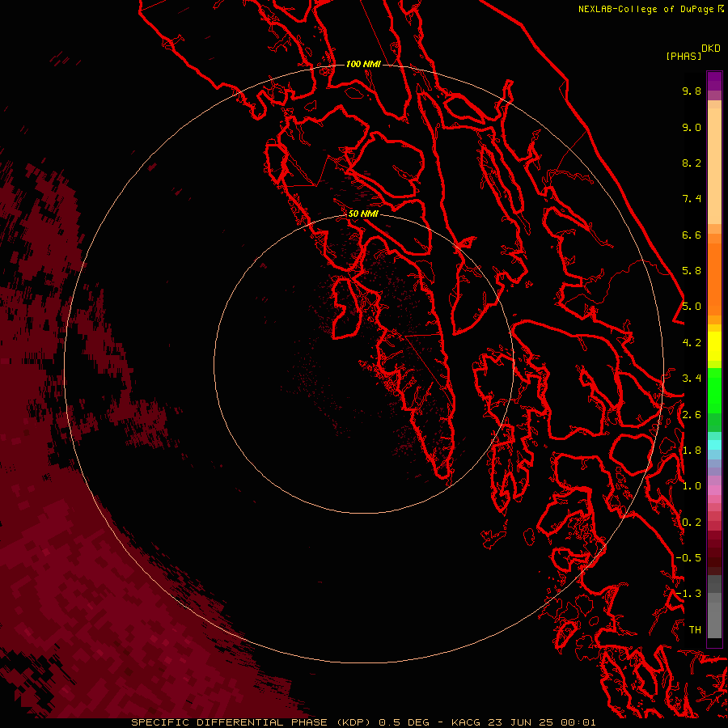Click the 2.6 colorbar value
728x728 pixels.
point(692,415)
